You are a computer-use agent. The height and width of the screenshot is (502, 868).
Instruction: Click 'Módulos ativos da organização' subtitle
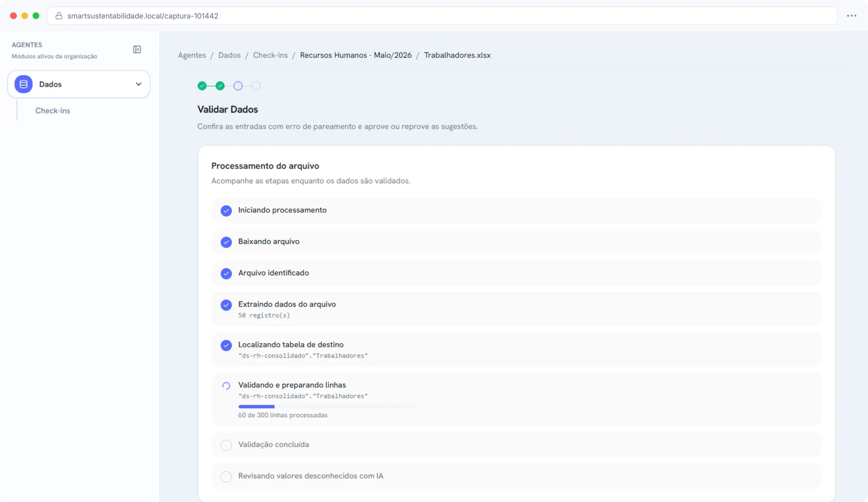tap(54, 56)
